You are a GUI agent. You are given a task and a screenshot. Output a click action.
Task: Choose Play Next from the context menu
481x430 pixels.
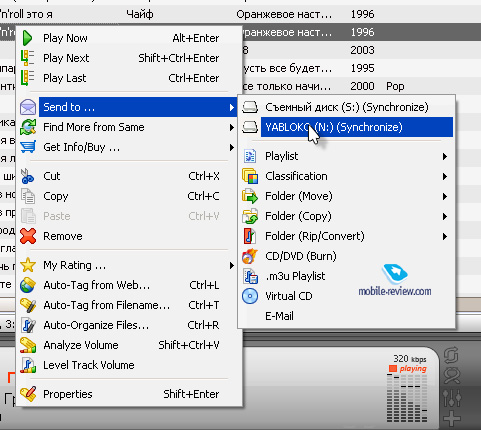tap(129, 58)
